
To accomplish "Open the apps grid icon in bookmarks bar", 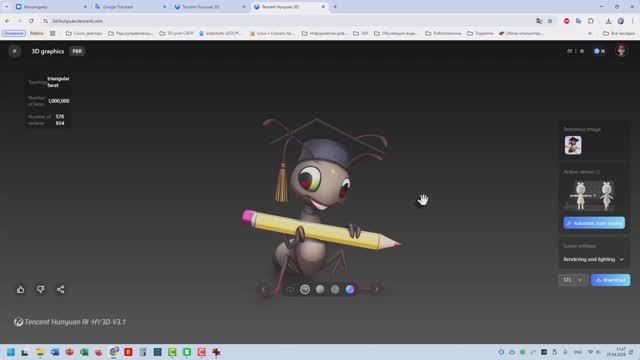I will (x=53, y=33).
